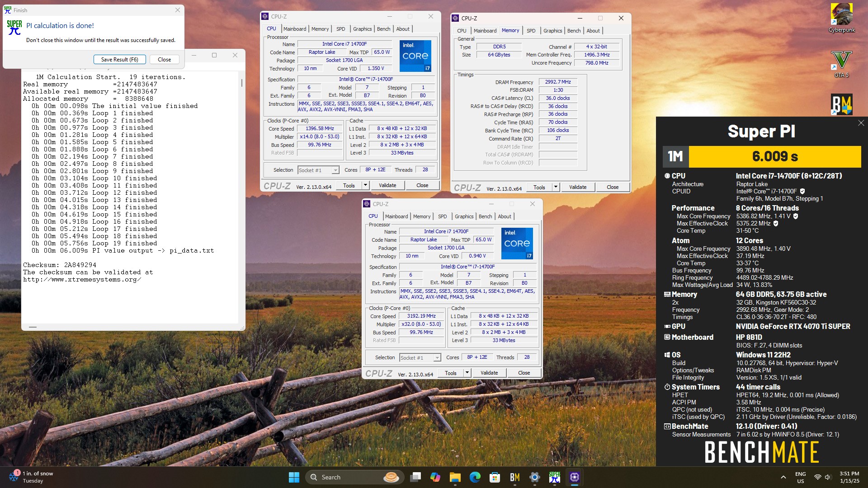This screenshot has height=488, width=868.
Task: Click the xtremesystems.org URL text
Action: [82, 279]
